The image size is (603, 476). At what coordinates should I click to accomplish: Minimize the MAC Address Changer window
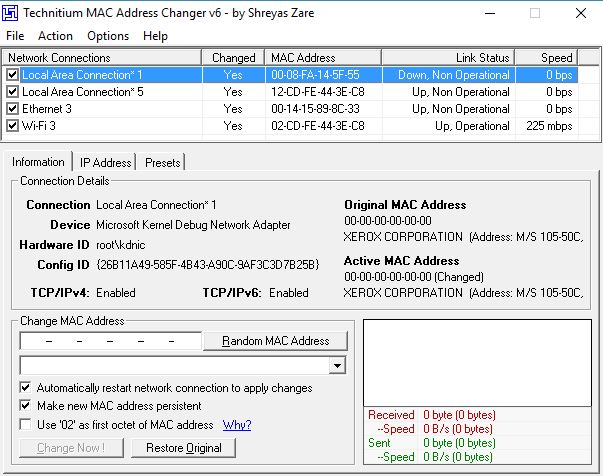coord(488,13)
